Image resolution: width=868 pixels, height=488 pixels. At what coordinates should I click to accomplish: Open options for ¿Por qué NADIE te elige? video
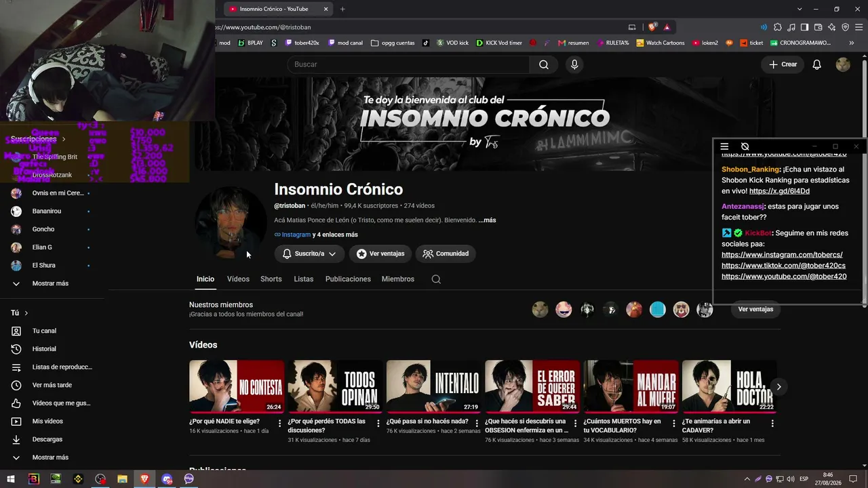[x=279, y=424]
